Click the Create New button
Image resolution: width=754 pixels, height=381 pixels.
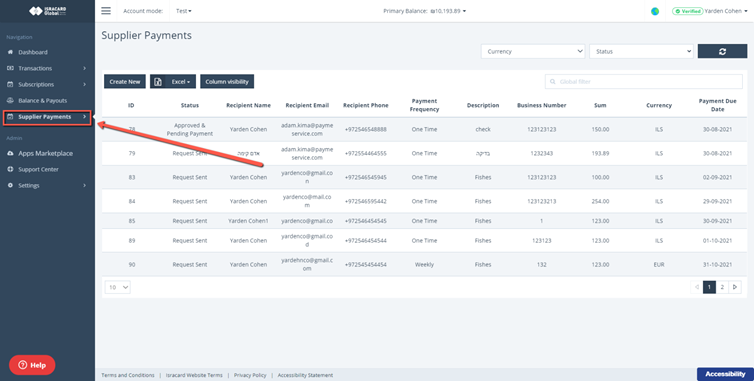point(125,82)
